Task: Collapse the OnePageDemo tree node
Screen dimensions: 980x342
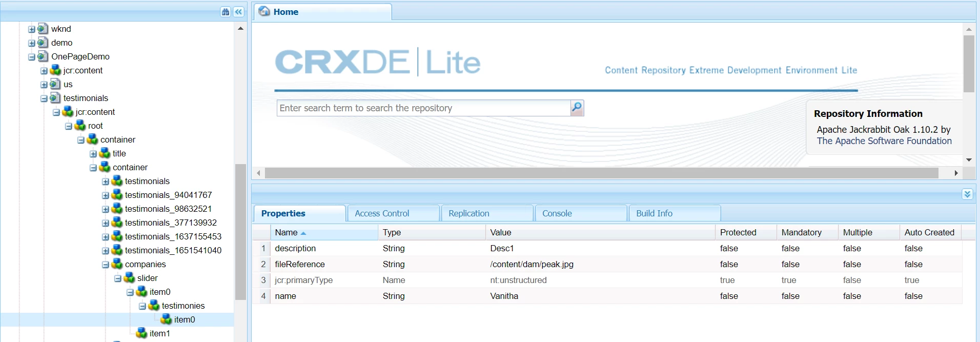Action: (x=31, y=57)
